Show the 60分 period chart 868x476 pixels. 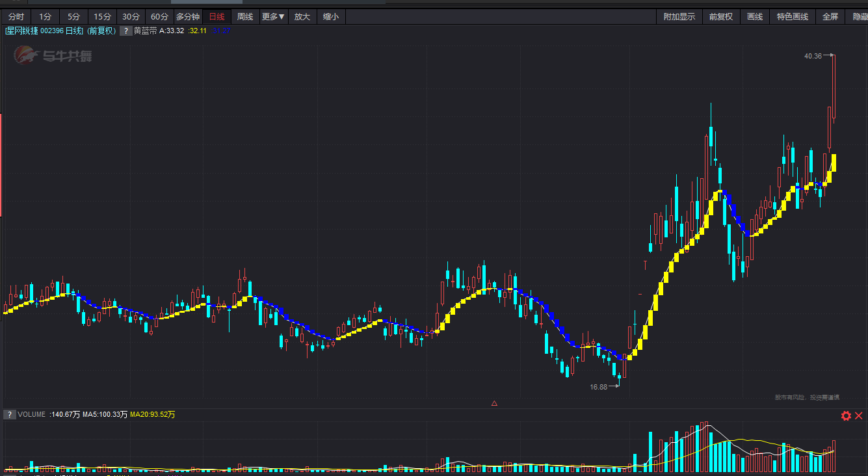(159, 17)
